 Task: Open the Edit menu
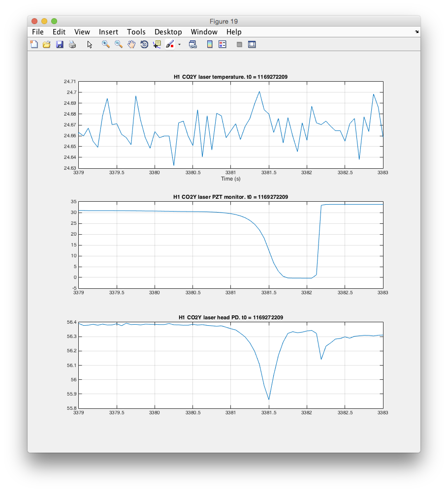tap(59, 32)
